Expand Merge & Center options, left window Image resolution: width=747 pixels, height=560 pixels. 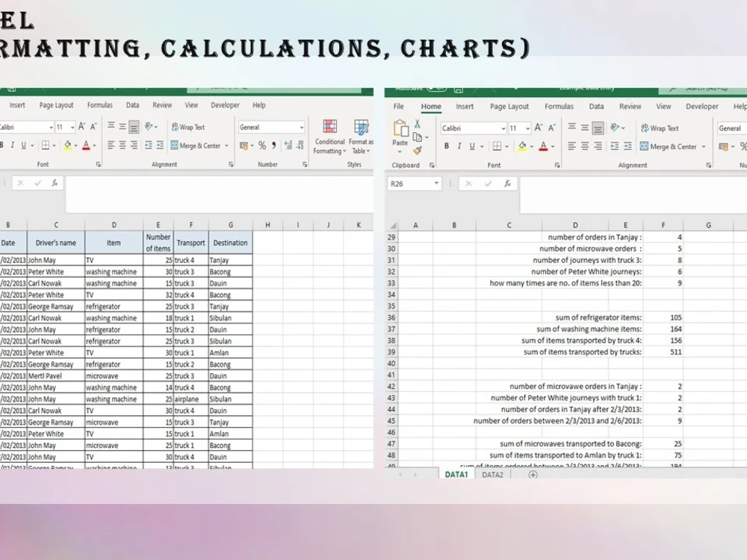(227, 146)
